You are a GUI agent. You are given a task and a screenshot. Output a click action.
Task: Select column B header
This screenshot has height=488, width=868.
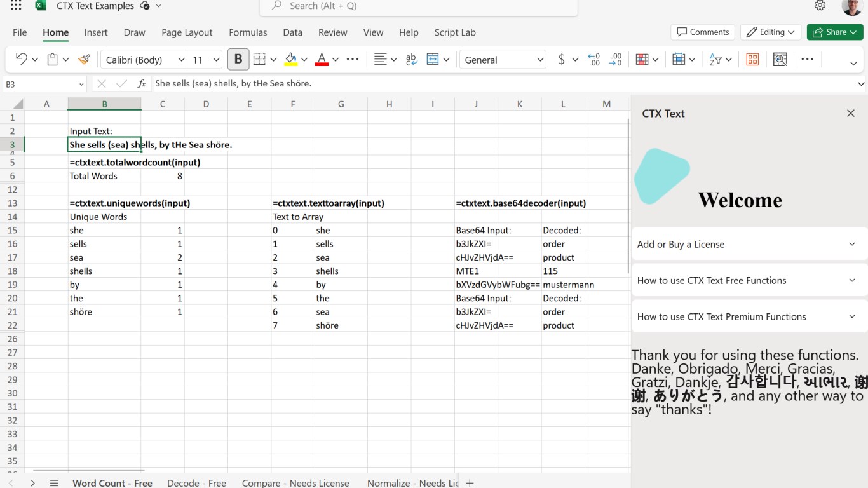pos(104,104)
